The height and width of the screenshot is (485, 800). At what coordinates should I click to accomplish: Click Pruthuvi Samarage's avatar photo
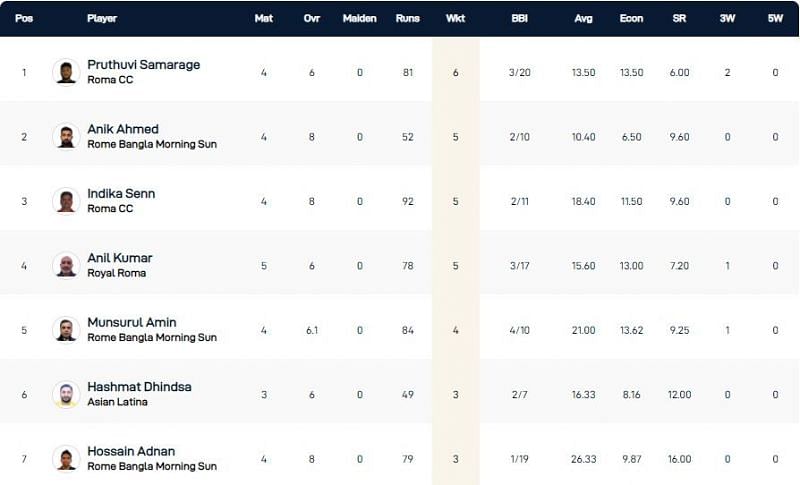(x=66, y=72)
